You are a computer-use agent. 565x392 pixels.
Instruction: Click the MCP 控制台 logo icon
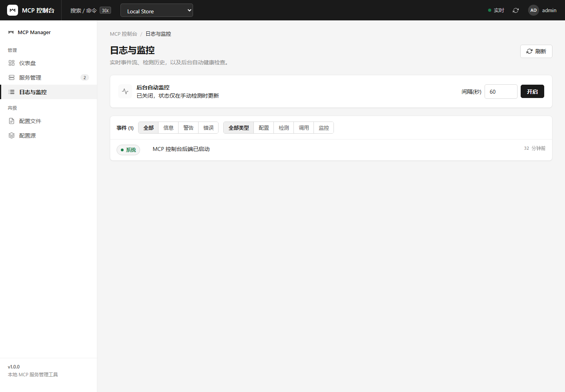pyautogui.click(x=13, y=10)
